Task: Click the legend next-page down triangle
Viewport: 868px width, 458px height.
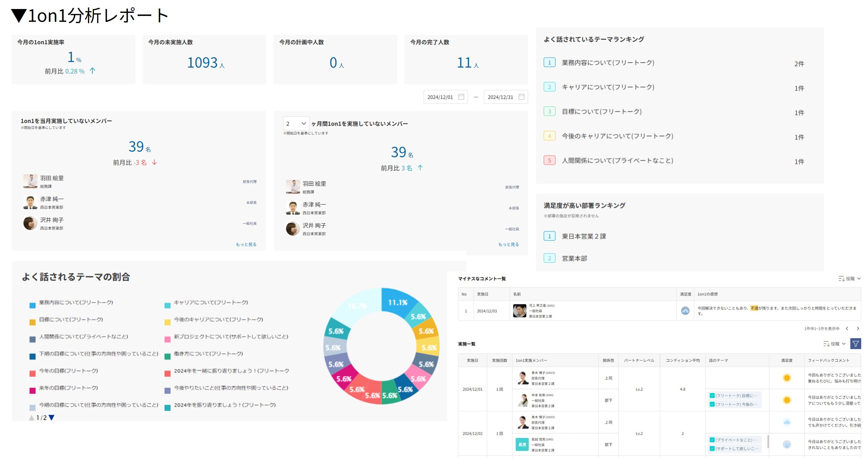Action: pyautogui.click(x=51, y=417)
